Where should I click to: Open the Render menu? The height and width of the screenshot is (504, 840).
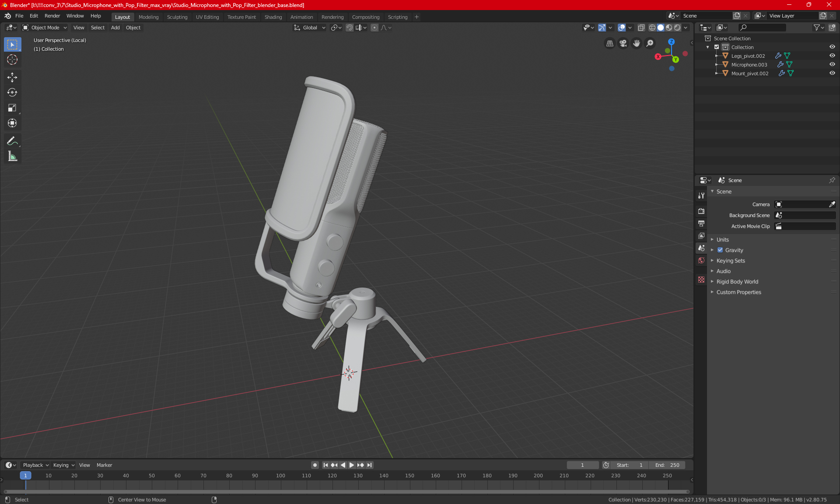coord(52,16)
